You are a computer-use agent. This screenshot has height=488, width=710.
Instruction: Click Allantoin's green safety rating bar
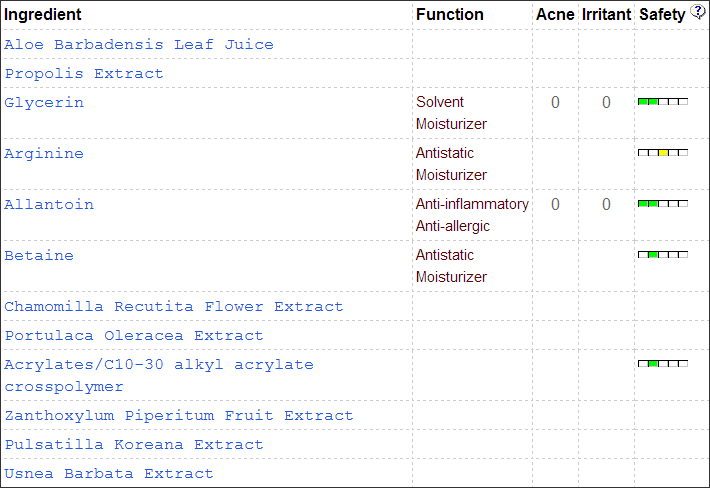coord(663,204)
